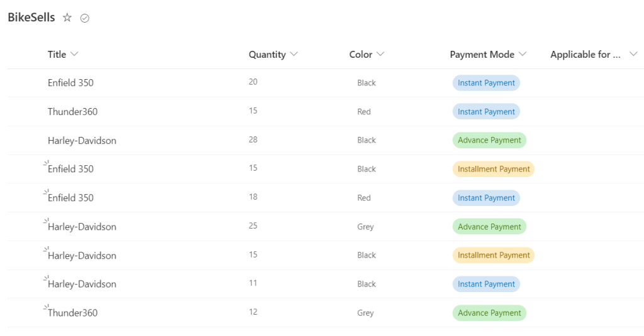This screenshot has width=644, height=336.
Task: Click Instant Payment pill in quantity 11 row
Action: [486, 284]
